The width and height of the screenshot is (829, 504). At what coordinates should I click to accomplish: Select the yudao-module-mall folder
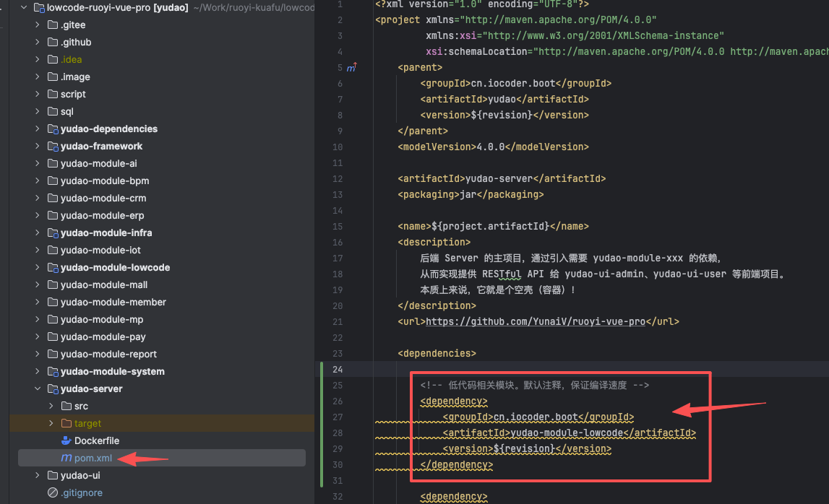click(104, 284)
